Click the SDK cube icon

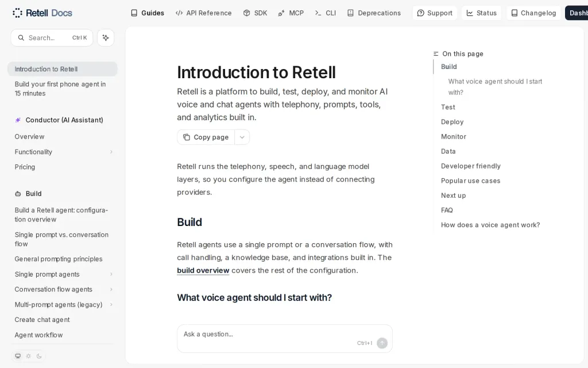click(246, 13)
